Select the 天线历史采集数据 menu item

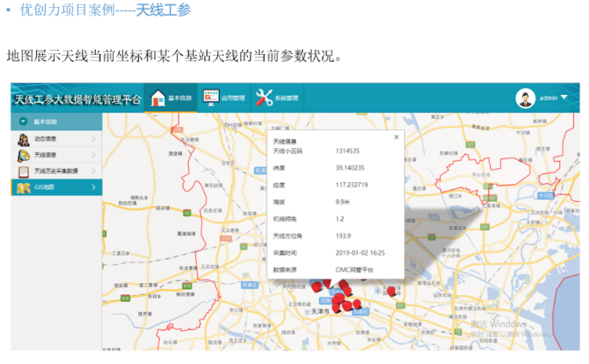56,171
